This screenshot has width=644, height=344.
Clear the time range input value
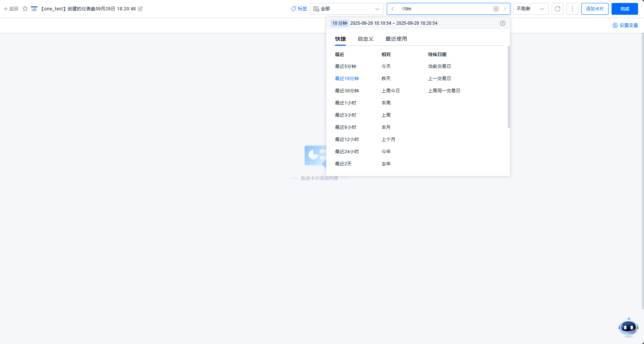coord(496,9)
